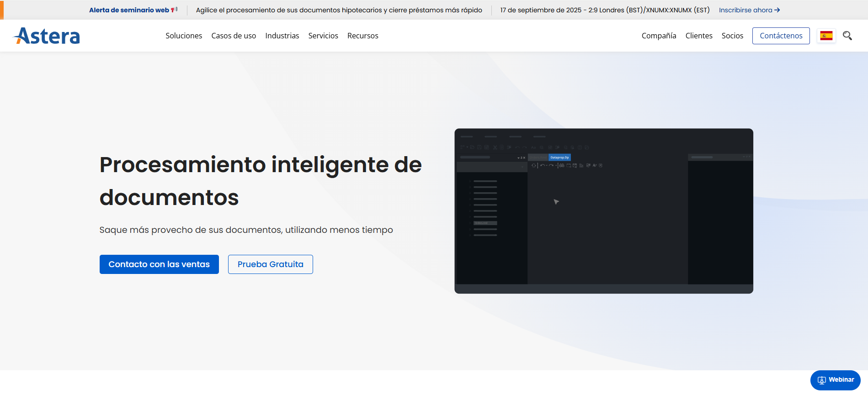Viewport: 868px width, 405px height.
Task: Open the Soluciones menu
Action: (184, 36)
